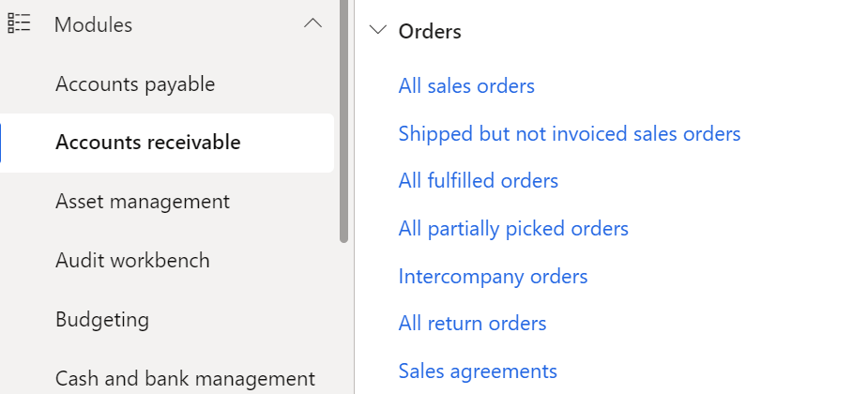Screen dimensions: 868x394
Task: Open the All sales orders link
Action: (466, 86)
